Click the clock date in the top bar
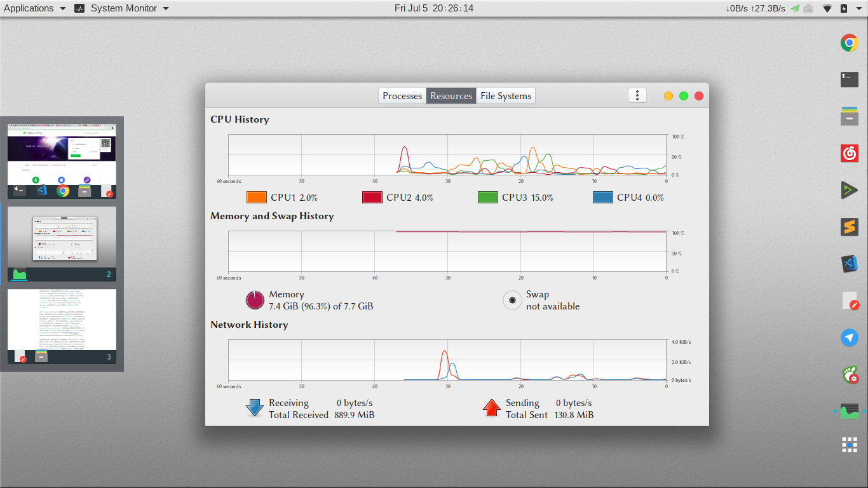 tap(434, 8)
